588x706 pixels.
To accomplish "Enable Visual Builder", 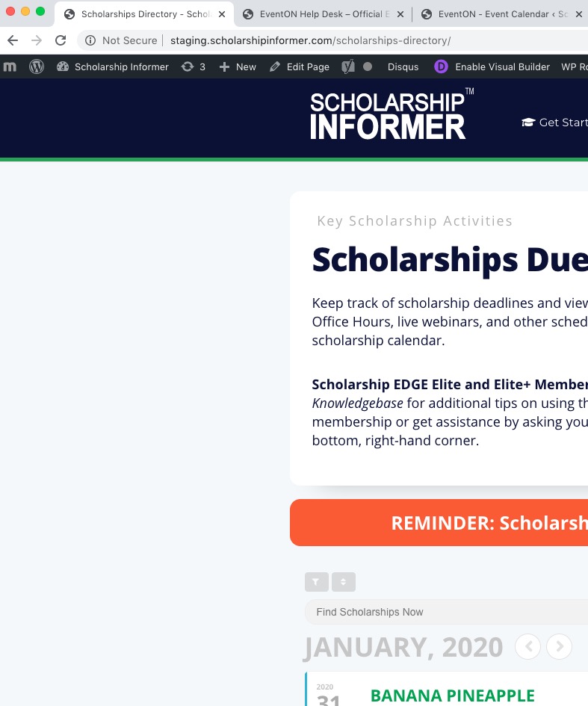I will pos(492,66).
